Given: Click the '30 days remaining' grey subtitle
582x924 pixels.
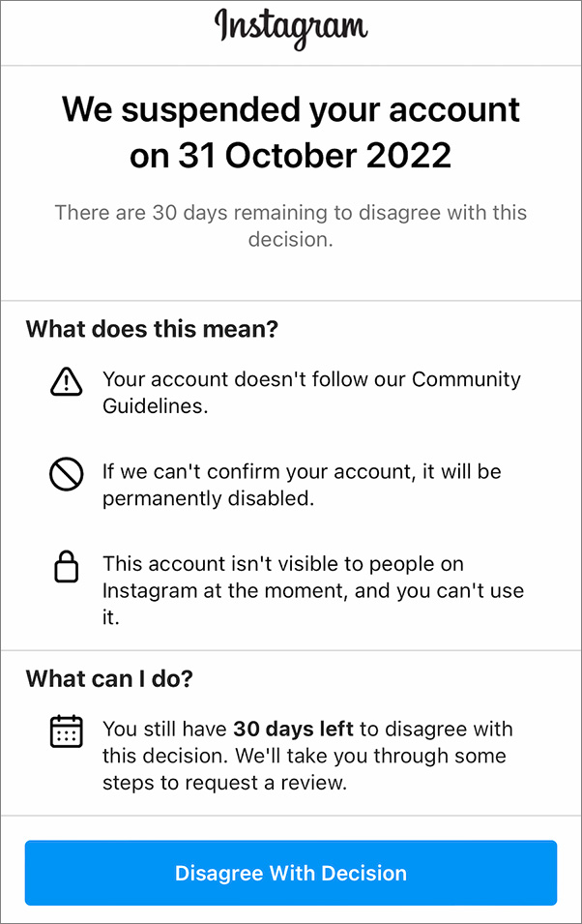Looking at the screenshot, I should click(x=291, y=212).
